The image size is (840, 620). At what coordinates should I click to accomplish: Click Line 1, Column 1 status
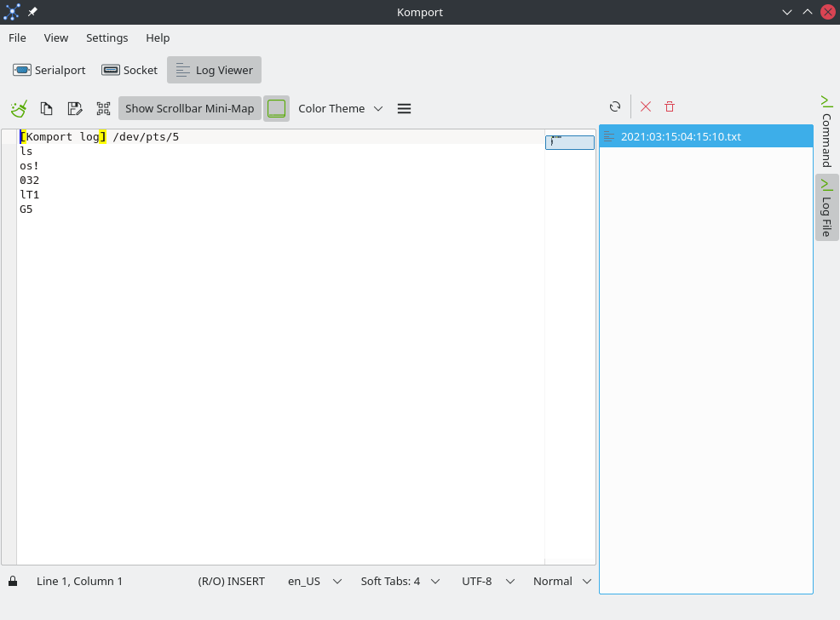pyautogui.click(x=79, y=582)
